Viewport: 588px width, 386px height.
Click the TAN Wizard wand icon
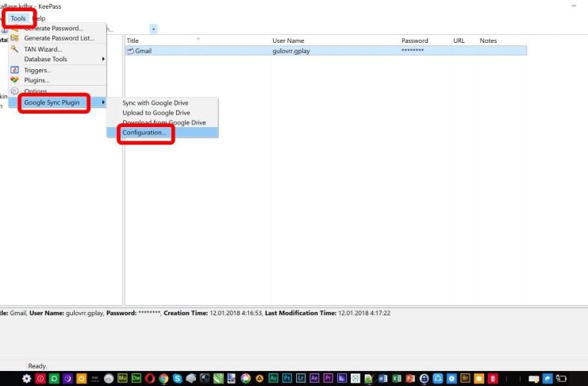click(14, 48)
